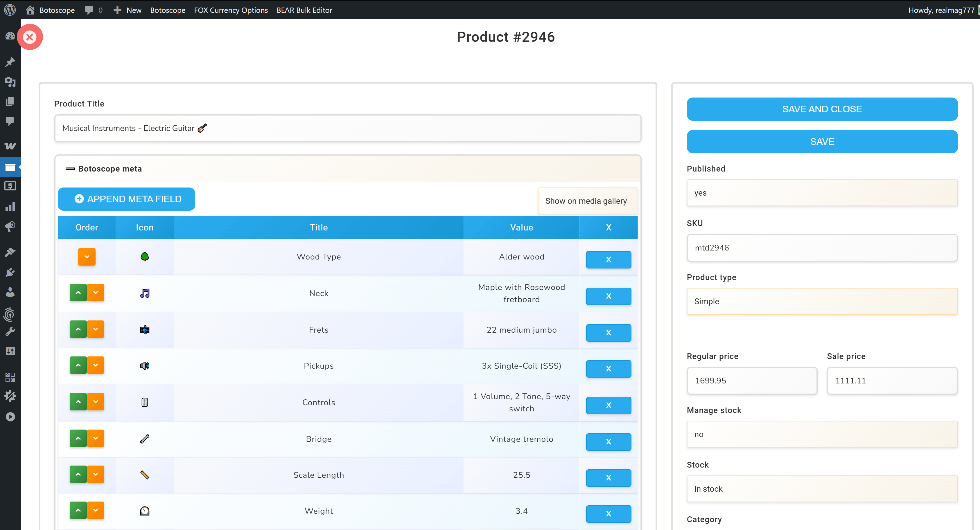The width and height of the screenshot is (980, 530).
Task: Open the WordPress logo menu
Action: click(10, 10)
